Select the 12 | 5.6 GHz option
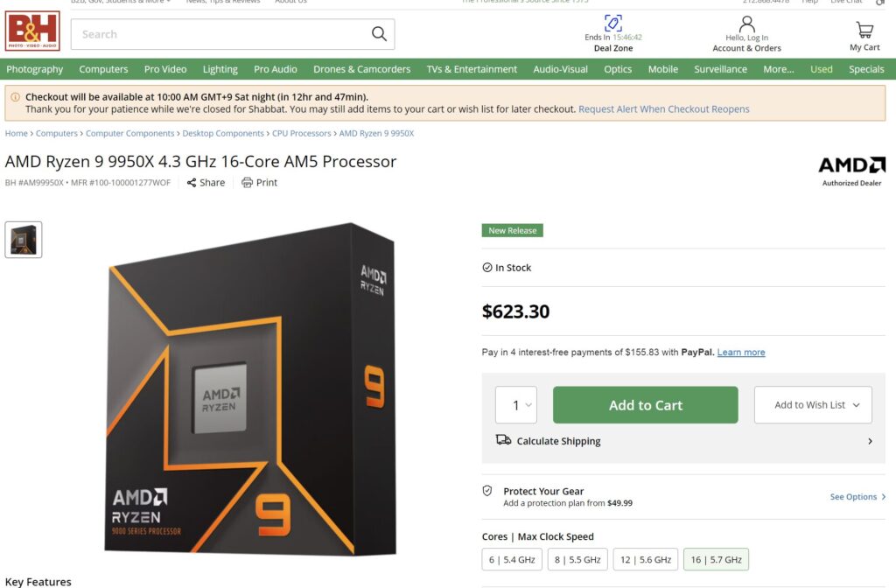The height and width of the screenshot is (588, 896). tap(646, 559)
